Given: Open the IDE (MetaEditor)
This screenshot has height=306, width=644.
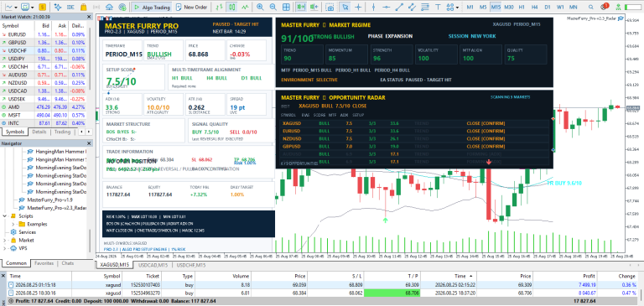Looking at the screenshot, I should coord(70,7).
